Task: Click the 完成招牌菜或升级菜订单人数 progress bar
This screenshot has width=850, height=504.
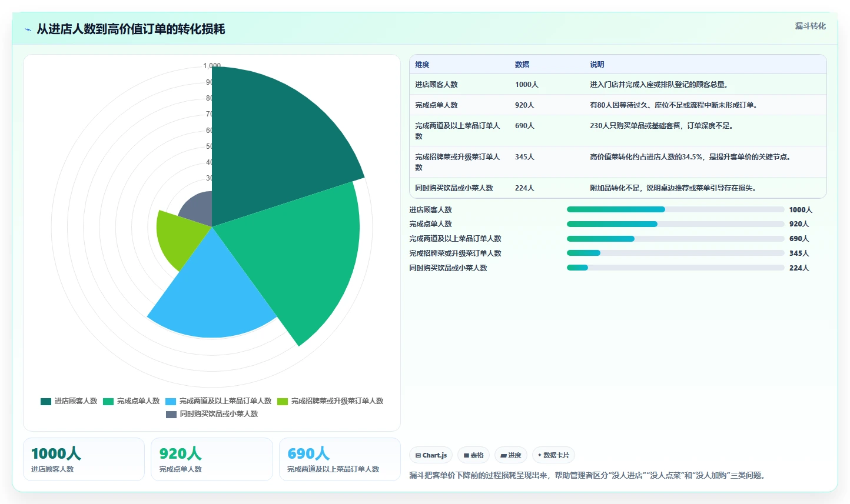Action: coord(675,253)
